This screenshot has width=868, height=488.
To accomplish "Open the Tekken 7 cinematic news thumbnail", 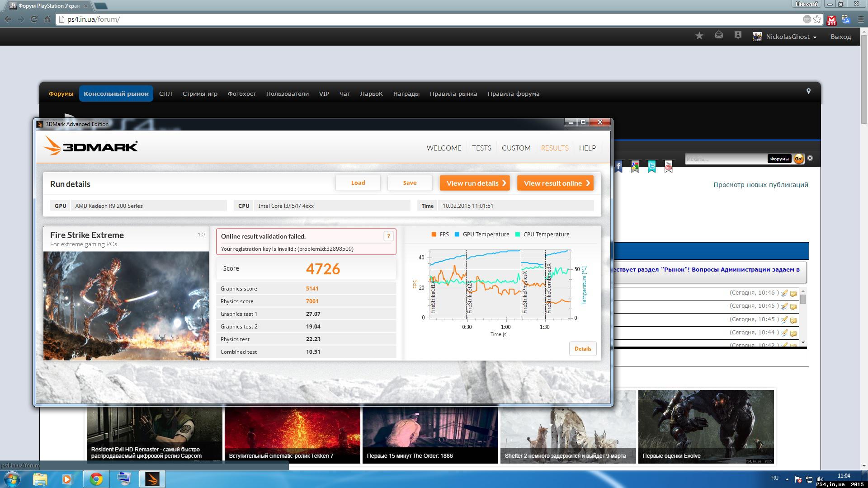I will tap(292, 435).
